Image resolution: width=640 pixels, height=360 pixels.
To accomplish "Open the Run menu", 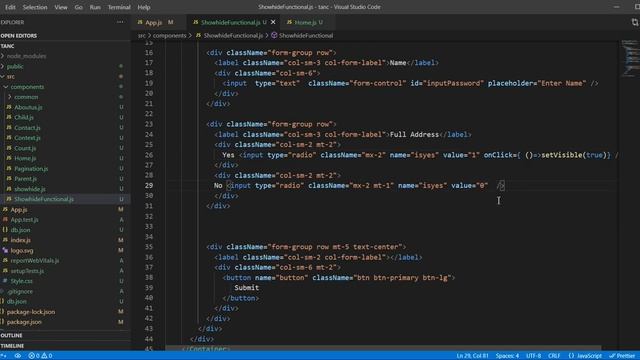I will pyautogui.click(x=95, y=7).
